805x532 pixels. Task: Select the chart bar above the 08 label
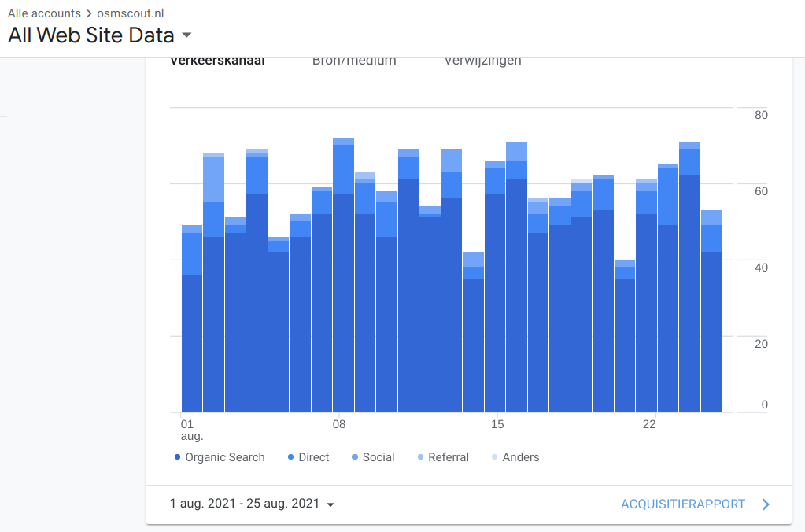(343, 275)
